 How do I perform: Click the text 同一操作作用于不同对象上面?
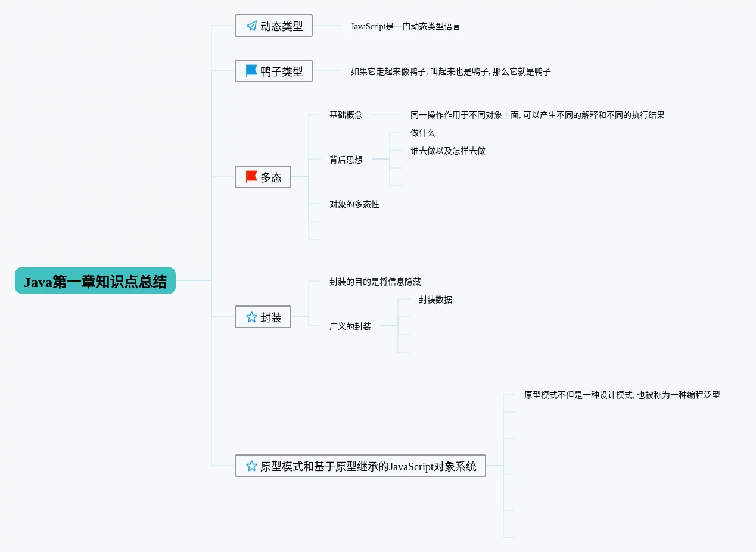(x=465, y=115)
